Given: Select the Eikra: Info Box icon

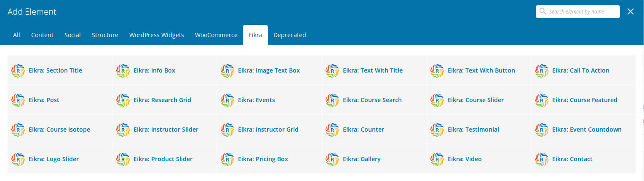Looking at the screenshot, I should pos(123,70).
